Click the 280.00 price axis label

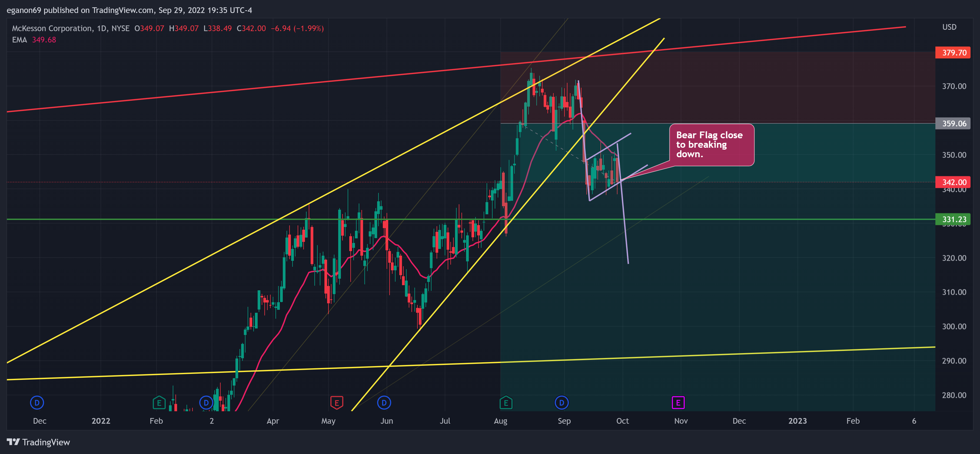(x=954, y=395)
